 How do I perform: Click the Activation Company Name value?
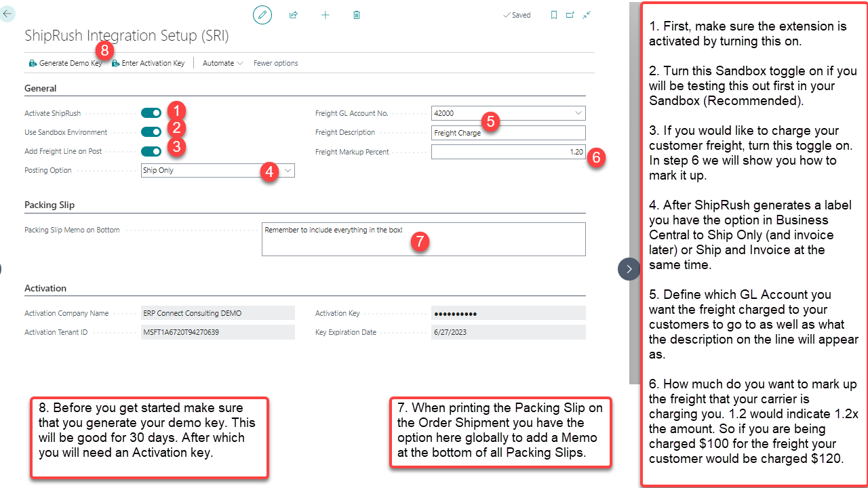218,313
